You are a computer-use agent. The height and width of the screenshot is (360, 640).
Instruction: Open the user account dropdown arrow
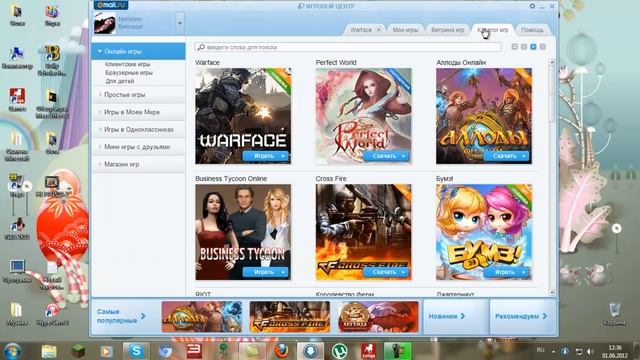[x=180, y=23]
